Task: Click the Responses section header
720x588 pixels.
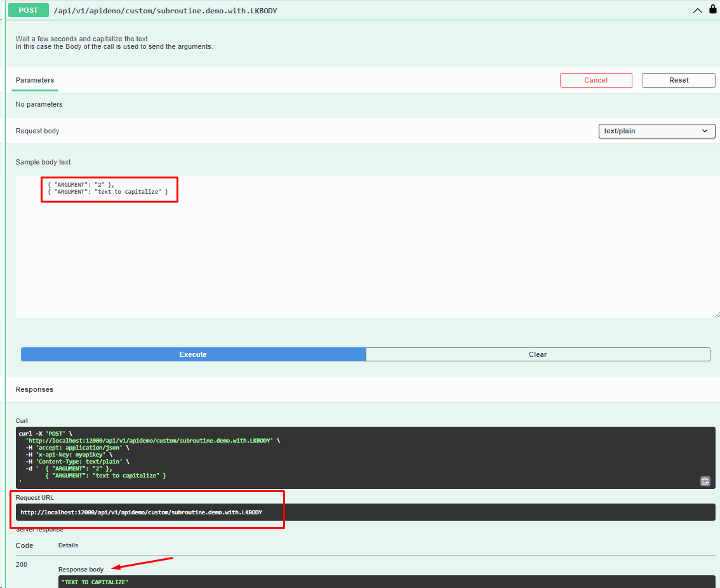Action: pos(34,389)
